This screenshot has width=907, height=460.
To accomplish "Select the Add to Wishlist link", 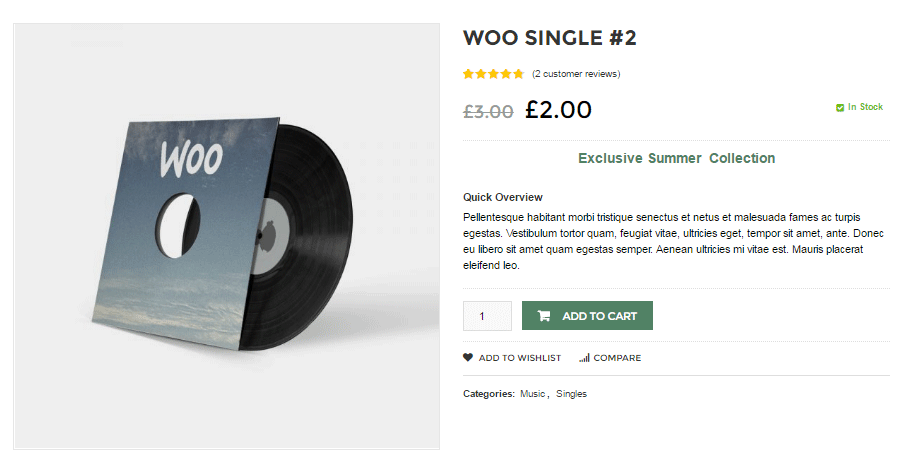I will pyautogui.click(x=519, y=358).
